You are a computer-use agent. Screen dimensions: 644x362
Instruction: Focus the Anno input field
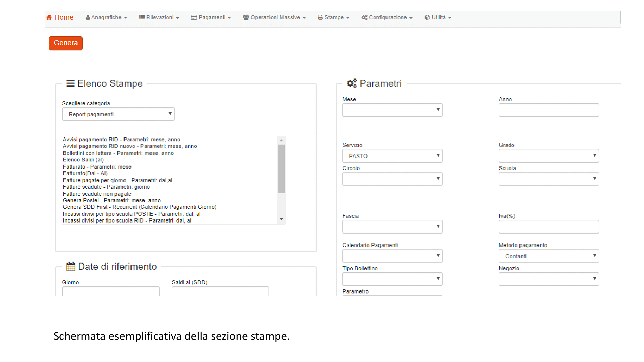pos(549,110)
